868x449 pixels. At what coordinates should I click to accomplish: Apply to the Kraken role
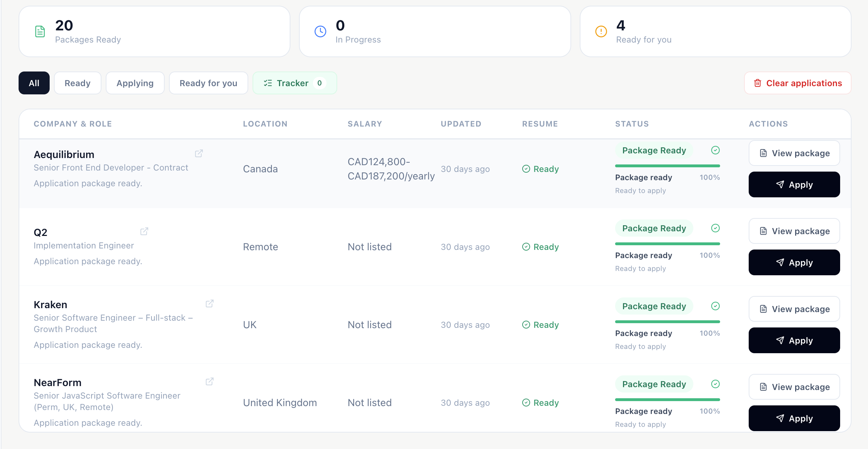point(794,340)
